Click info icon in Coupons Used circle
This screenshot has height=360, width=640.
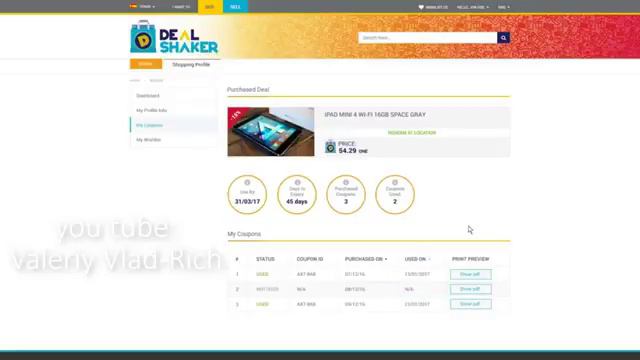point(395,182)
